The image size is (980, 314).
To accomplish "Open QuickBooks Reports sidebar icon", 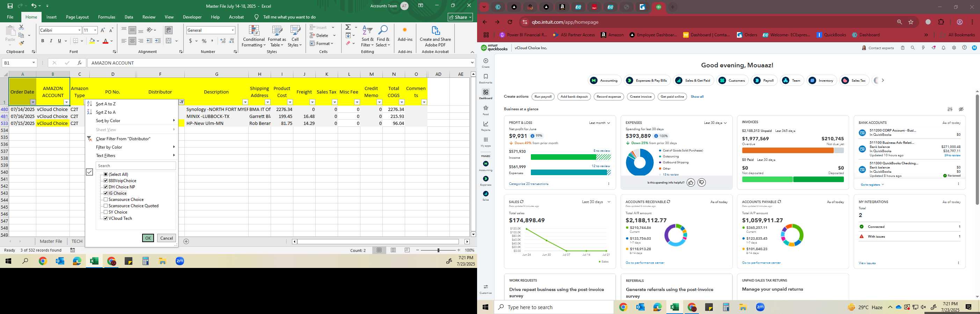I will pos(485,126).
